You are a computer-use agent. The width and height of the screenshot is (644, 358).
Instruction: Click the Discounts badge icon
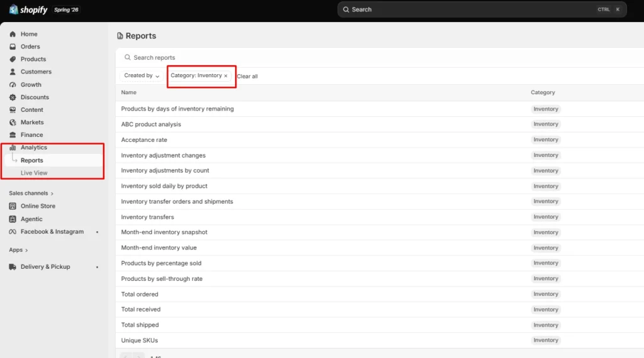point(13,97)
